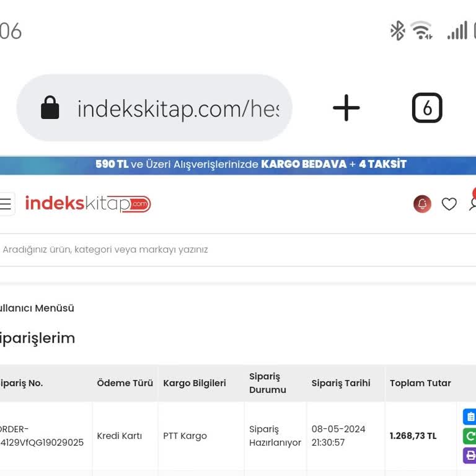476x476 pixels.
Task: Tap the Bluetooth status icon
Action: (x=397, y=30)
